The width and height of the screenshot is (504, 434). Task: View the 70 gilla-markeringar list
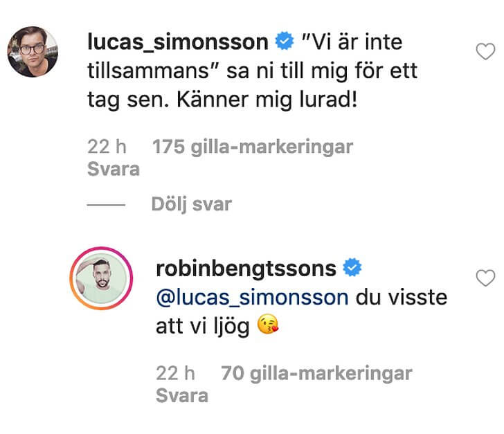point(316,374)
